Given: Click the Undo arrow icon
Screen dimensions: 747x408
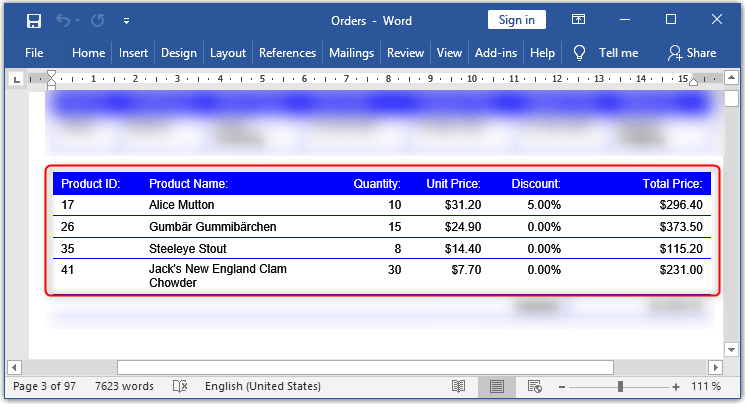Looking at the screenshot, I should pyautogui.click(x=62, y=20).
